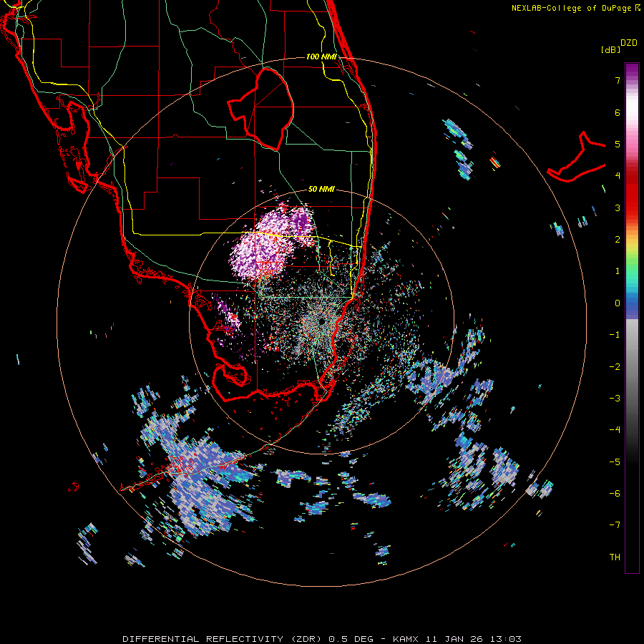This screenshot has height=644, width=644.
Task: Click the -7 dB scale label
Action: tap(615, 525)
